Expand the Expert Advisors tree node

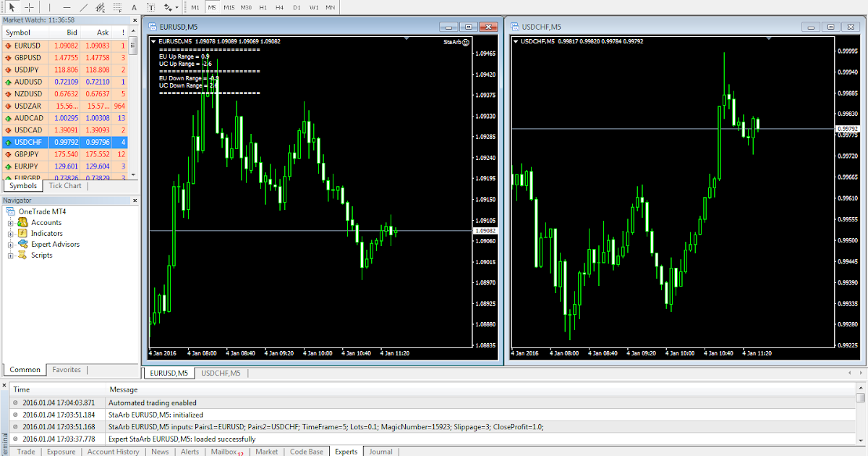10,245
